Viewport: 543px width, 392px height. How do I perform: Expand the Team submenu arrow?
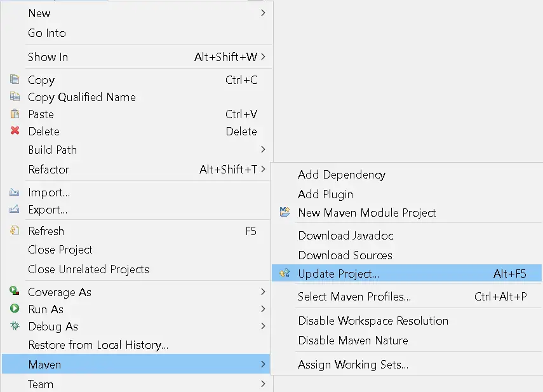click(263, 384)
